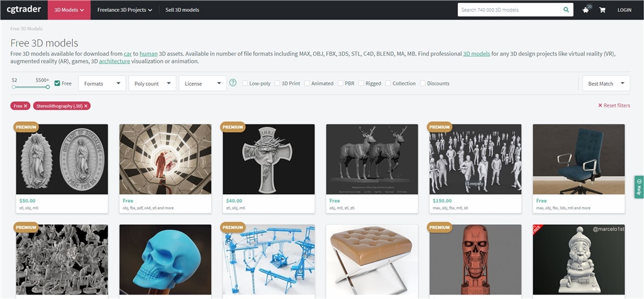644x299 pixels.
Task: Open the shopping cart icon
Action: pos(602,10)
